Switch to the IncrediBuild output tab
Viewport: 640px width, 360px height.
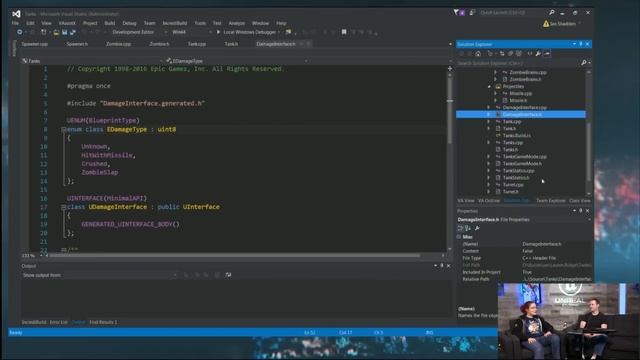[x=34, y=322]
